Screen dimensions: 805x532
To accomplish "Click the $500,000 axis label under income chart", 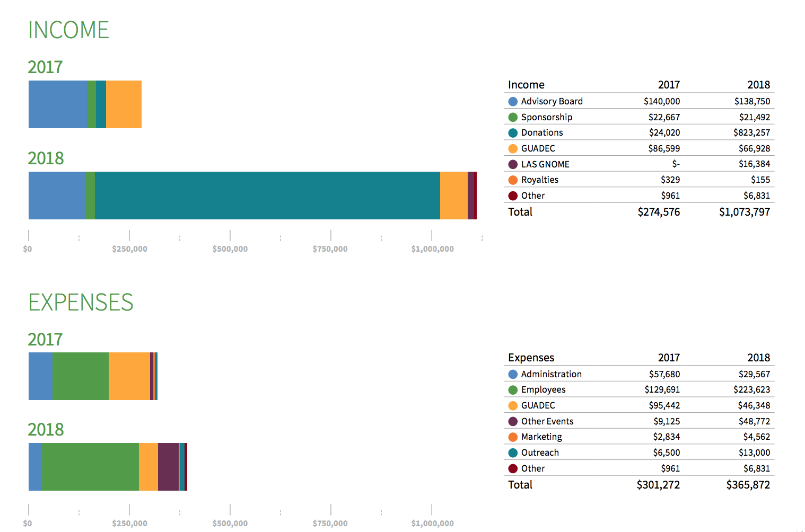I will [x=230, y=249].
